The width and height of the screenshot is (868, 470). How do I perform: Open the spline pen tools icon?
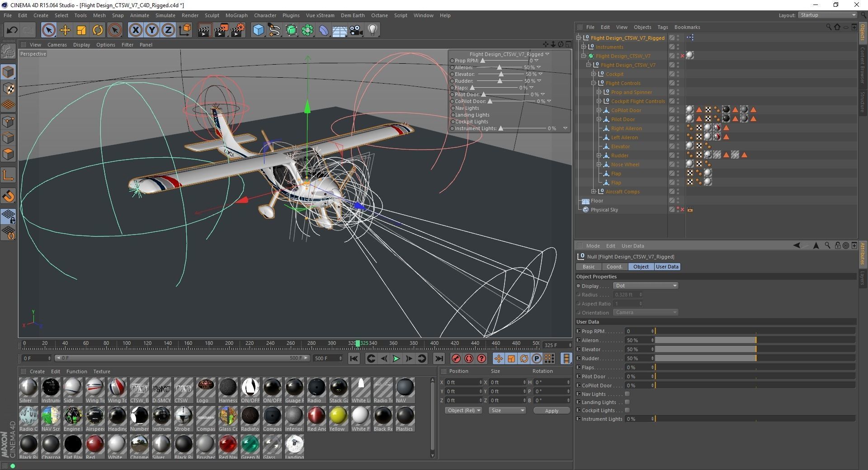(x=274, y=30)
